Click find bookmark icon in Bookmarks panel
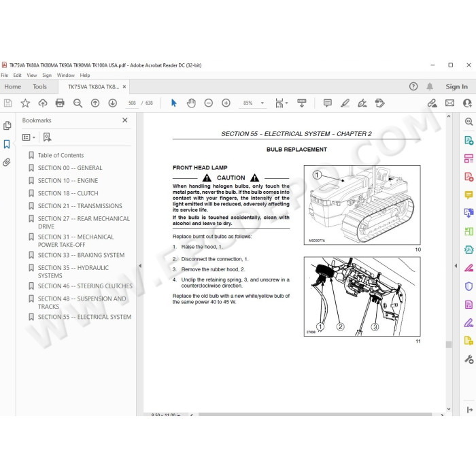Image resolution: width=476 pixels, height=476 pixels. click(47, 137)
